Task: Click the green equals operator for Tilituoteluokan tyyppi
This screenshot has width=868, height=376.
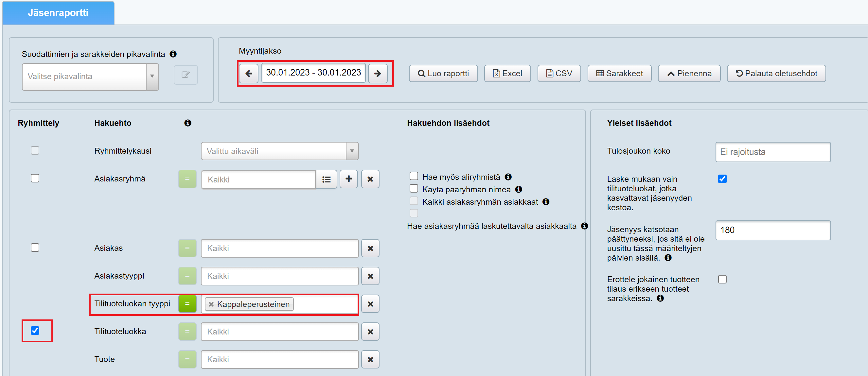Action: (187, 304)
